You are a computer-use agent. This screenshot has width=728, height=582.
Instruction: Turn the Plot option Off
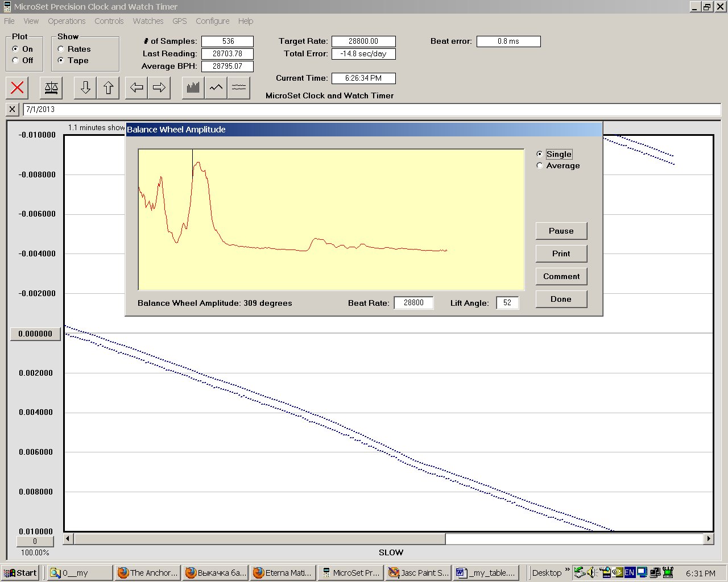[x=16, y=60]
